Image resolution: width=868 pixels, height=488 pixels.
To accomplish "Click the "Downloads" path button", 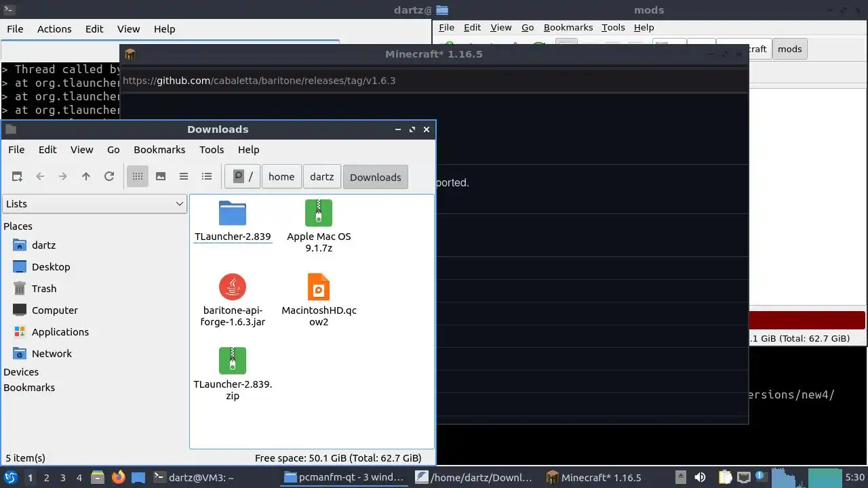I will pos(376,177).
